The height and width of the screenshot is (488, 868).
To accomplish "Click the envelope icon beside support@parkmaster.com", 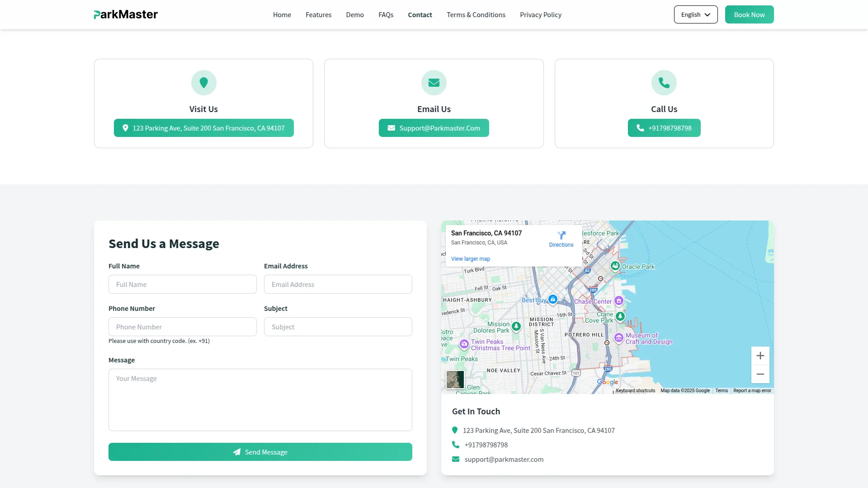I will point(455,459).
